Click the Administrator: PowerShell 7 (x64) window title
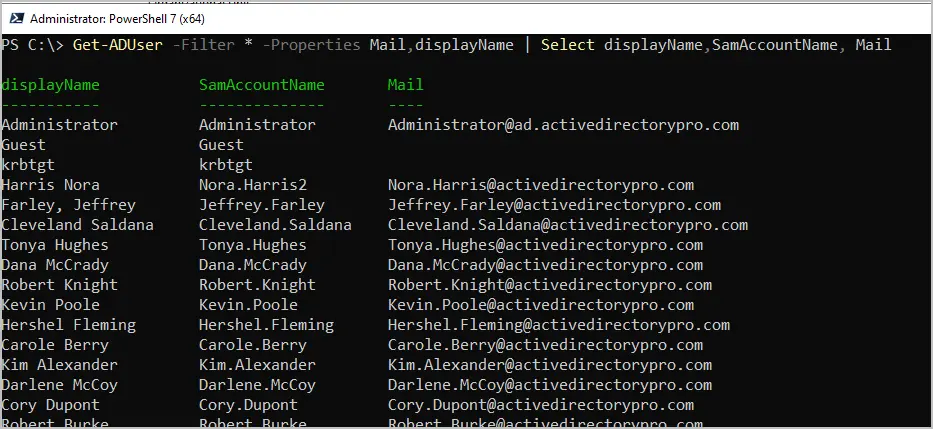Image resolution: width=933 pixels, height=429 pixels. coord(117,19)
